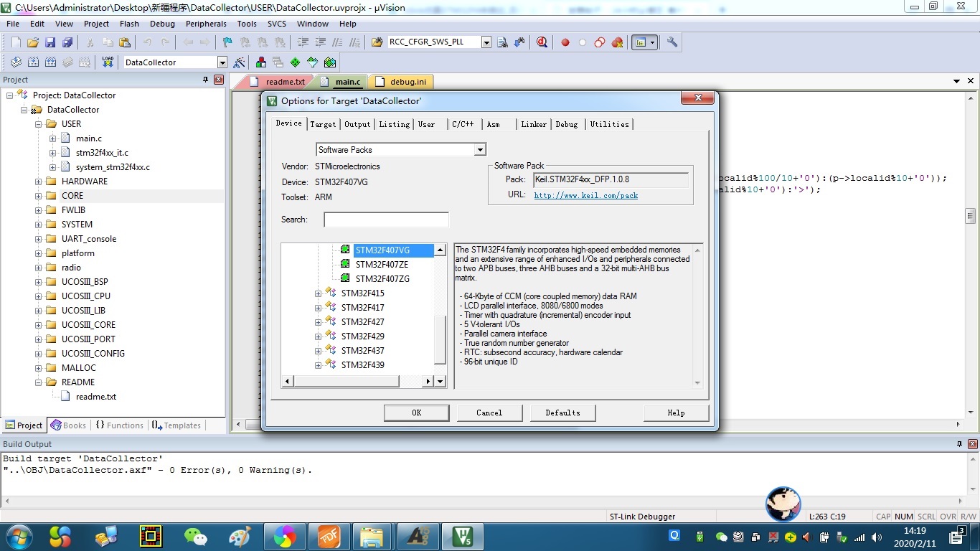Switch to the C/C++ tab in the options dialog
Screen dimensions: 980x551
click(463, 124)
